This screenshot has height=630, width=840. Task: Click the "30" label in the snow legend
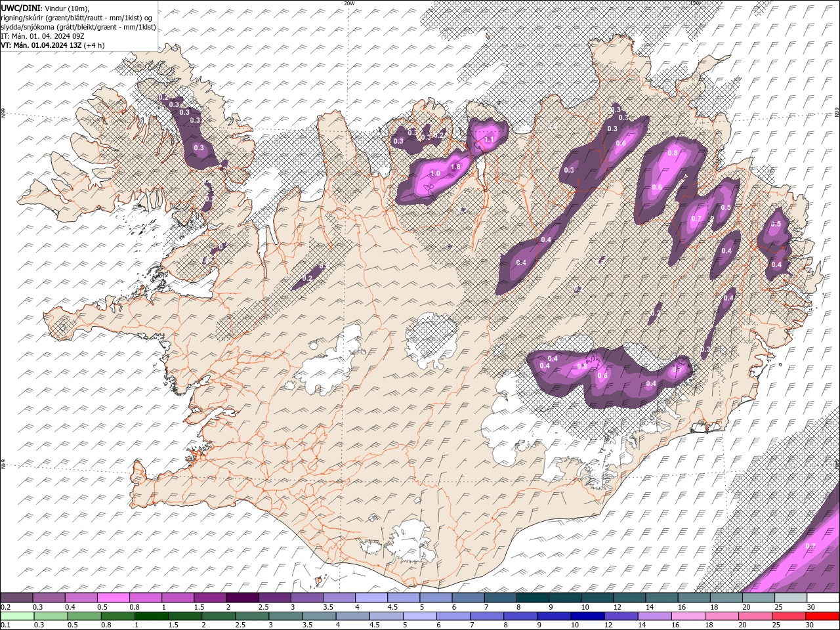click(811, 607)
